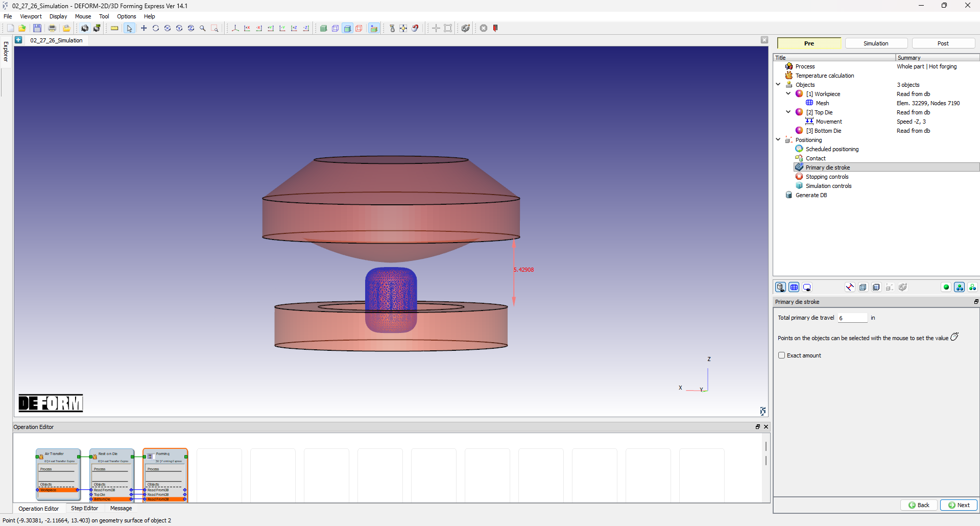Open the Help menu

150,16
